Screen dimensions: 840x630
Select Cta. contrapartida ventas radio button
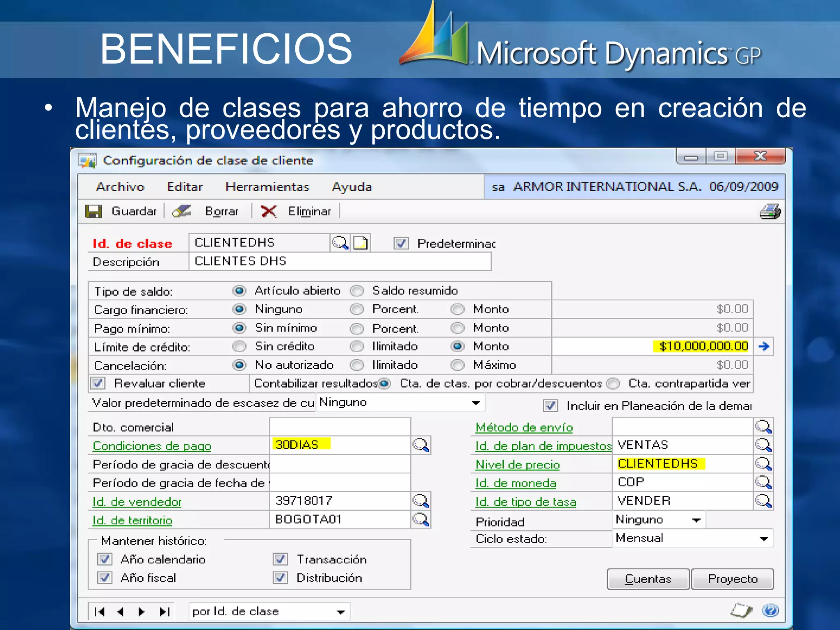click(613, 383)
